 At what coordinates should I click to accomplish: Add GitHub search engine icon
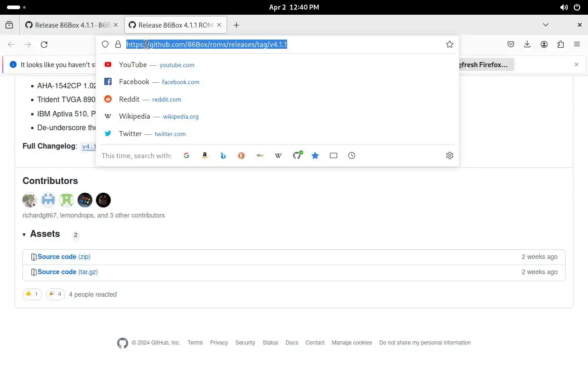coord(297,155)
